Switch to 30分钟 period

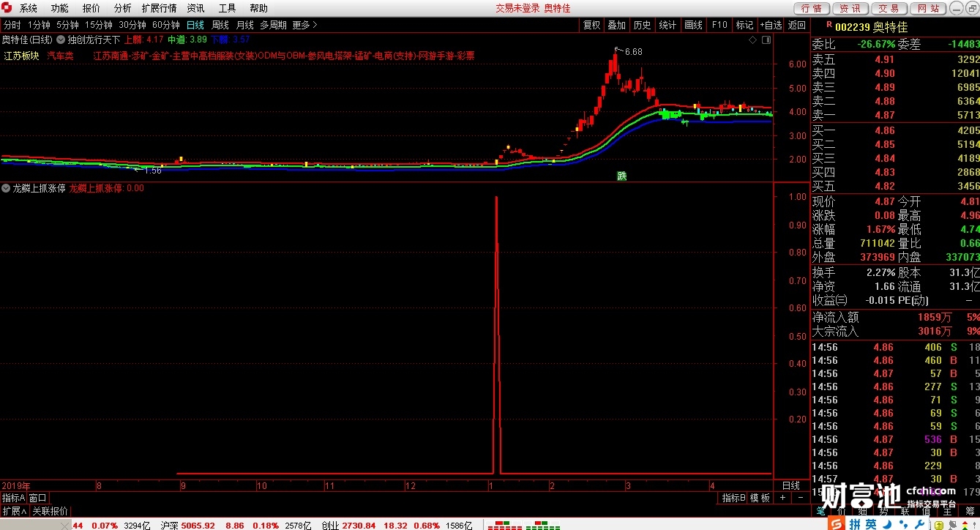pyautogui.click(x=132, y=25)
